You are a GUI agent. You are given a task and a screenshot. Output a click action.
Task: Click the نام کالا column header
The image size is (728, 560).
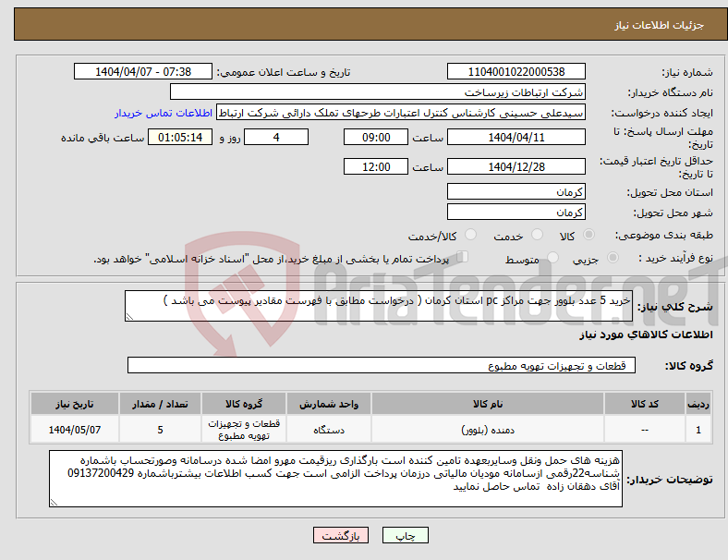coord(488,404)
